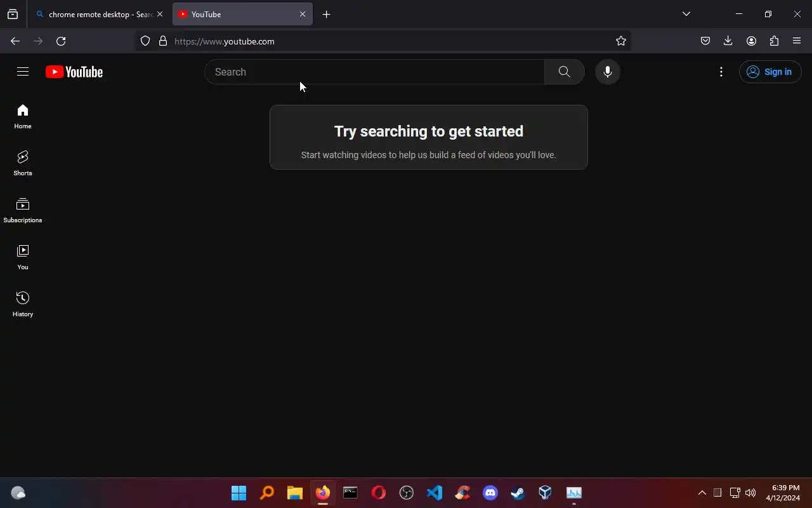Click "Try searching to get started" heading

(x=429, y=131)
